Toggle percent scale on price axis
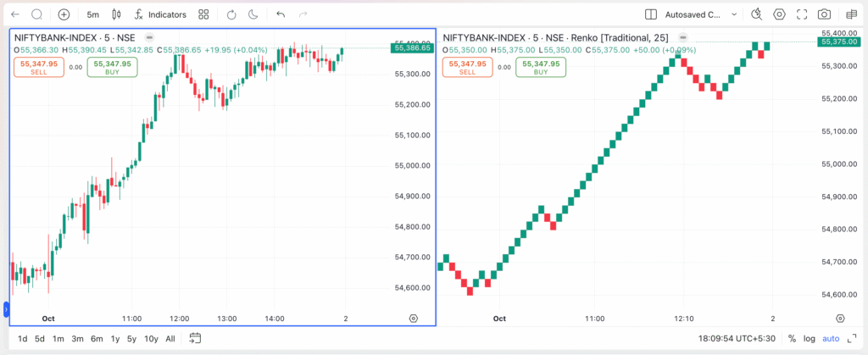Screen dimensions: 868x355 pyautogui.click(x=792, y=338)
